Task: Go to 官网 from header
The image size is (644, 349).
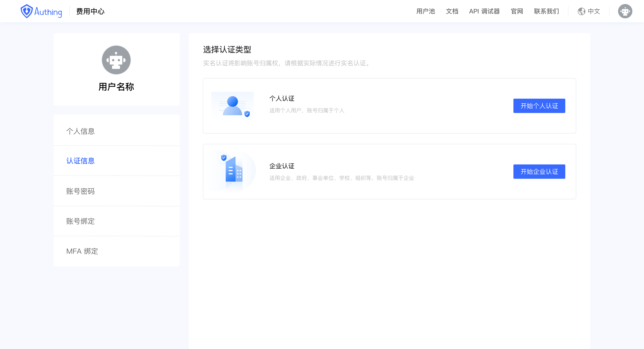Action: pyautogui.click(x=517, y=11)
